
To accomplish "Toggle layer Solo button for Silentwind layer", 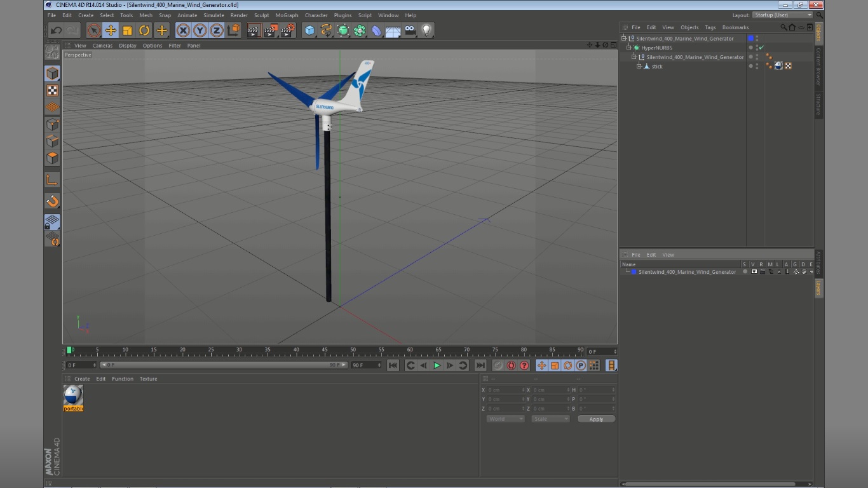I will point(745,272).
